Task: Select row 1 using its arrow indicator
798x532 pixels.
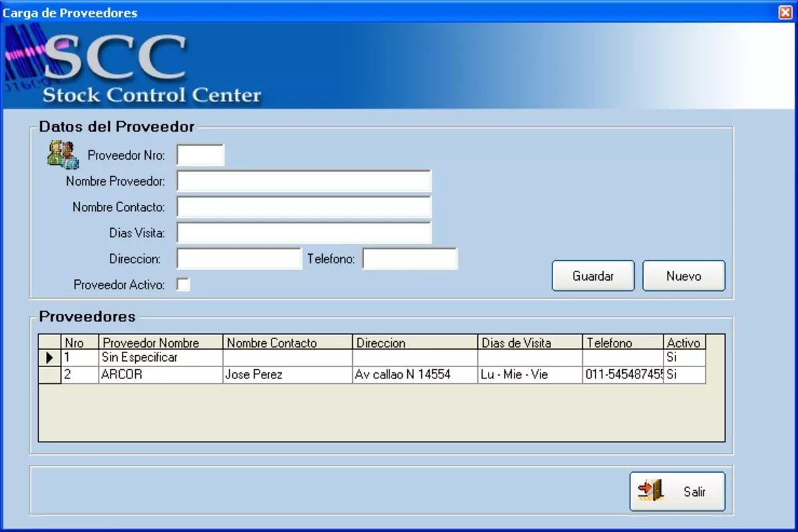Action: pyautogui.click(x=49, y=358)
